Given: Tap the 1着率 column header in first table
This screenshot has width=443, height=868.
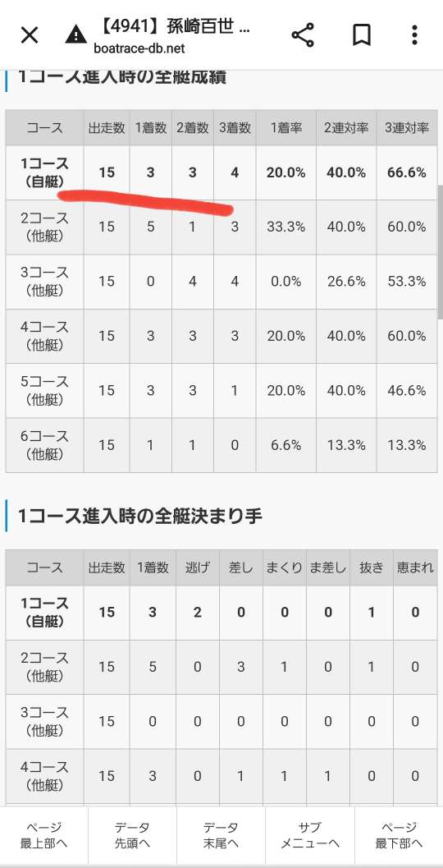Looking at the screenshot, I should tap(286, 128).
